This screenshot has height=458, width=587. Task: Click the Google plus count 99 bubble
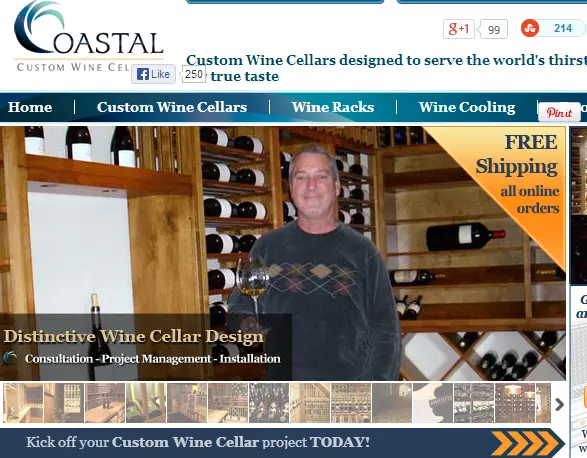[493, 29]
